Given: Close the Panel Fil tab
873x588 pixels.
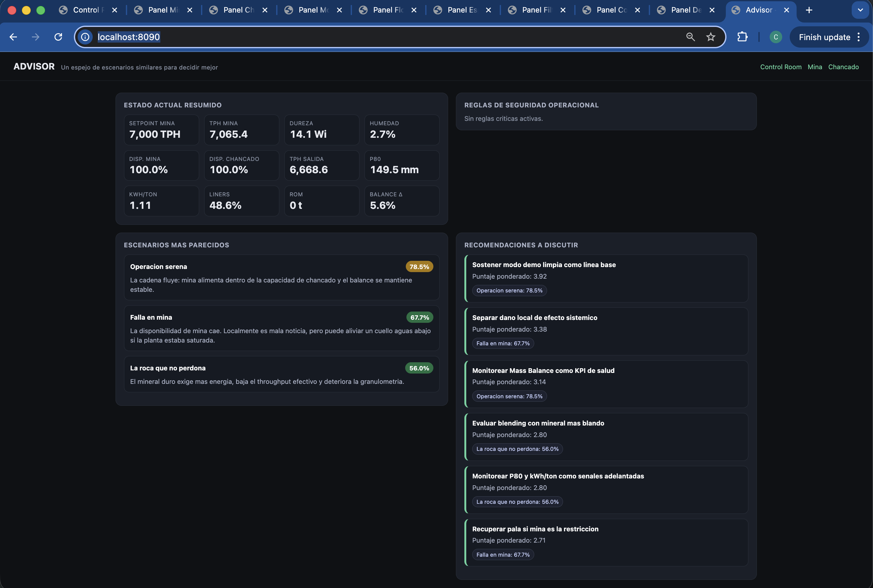Looking at the screenshot, I should pyautogui.click(x=563, y=10).
